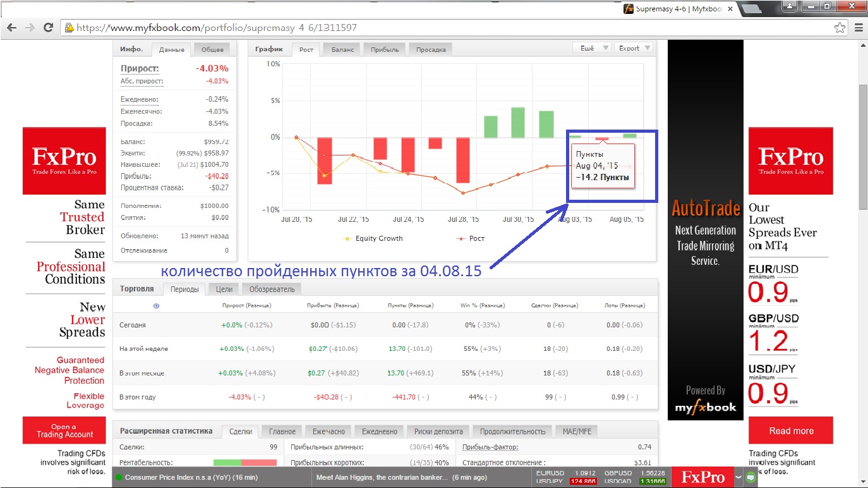The height and width of the screenshot is (488, 868).
Task: Click Consumer Price Index news item
Action: click(x=191, y=477)
